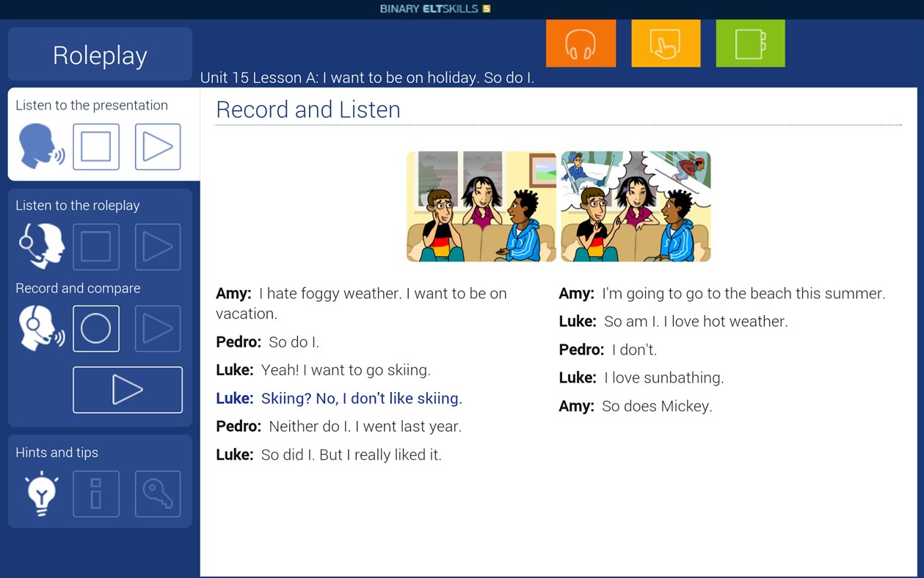924x578 pixels.
Task: Click the lightbulb under Hints and tips
Action: pos(41,494)
